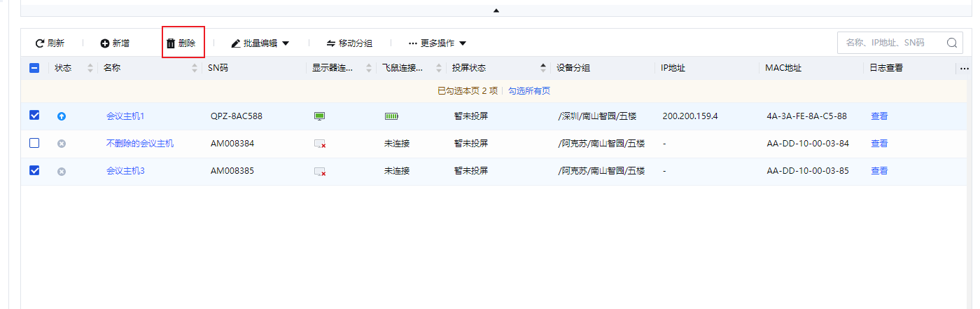Viewport: 980px width, 309px height.
Task: Check the 不删除的会议主机 row checkbox
Action: (34, 143)
